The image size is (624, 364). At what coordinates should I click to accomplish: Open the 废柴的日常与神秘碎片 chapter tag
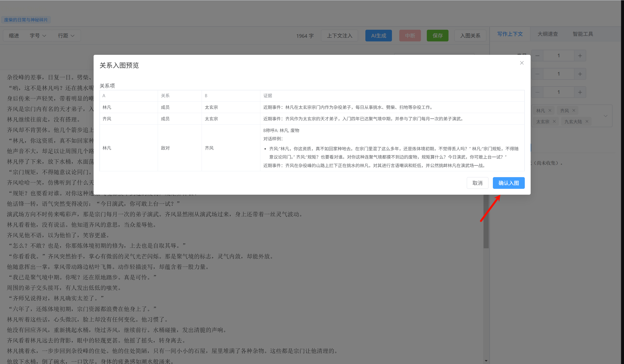coord(26,20)
